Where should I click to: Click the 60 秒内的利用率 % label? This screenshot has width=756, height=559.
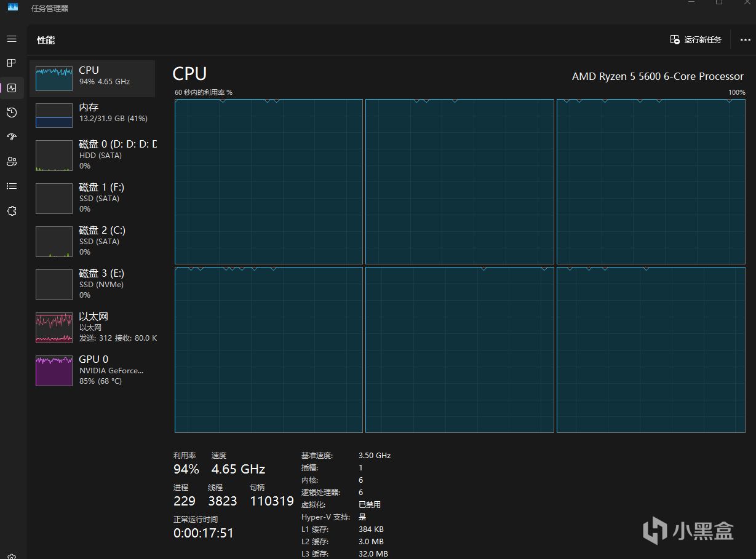pos(204,92)
